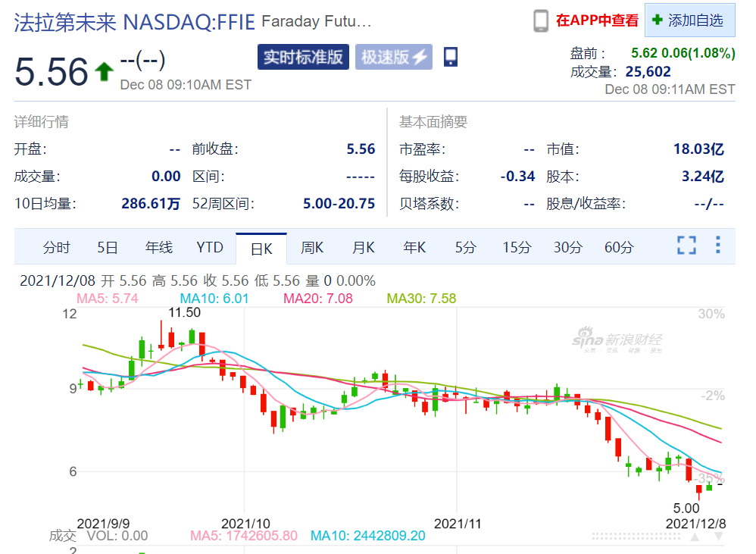The height and width of the screenshot is (554, 756).
Task: Switch to the 60分 chart tab
Action: [x=619, y=247]
